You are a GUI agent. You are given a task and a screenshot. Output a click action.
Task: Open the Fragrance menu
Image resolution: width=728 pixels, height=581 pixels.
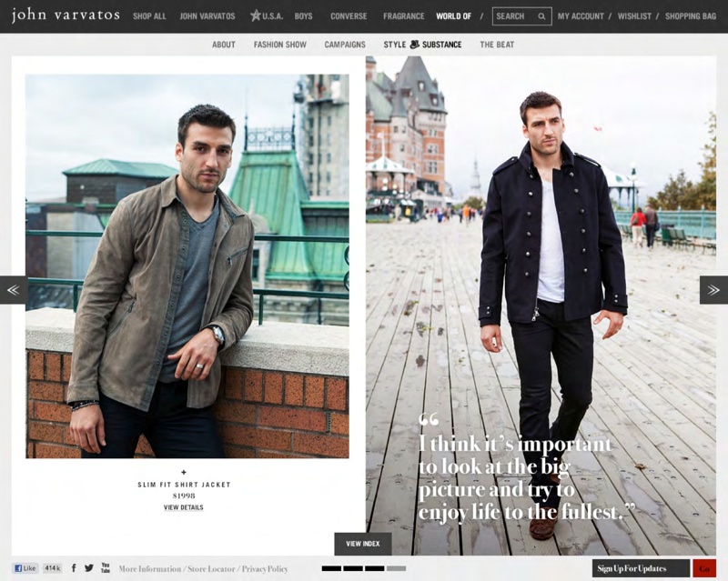(x=403, y=16)
